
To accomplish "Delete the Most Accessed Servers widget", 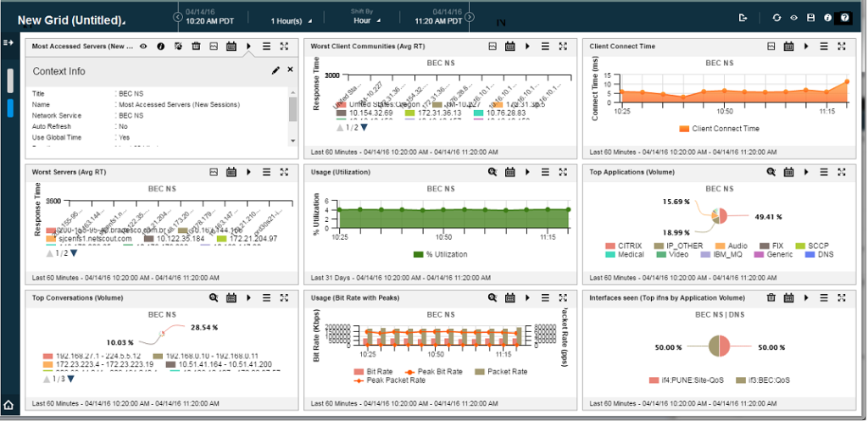I will pyautogui.click(x=196, y=47).
